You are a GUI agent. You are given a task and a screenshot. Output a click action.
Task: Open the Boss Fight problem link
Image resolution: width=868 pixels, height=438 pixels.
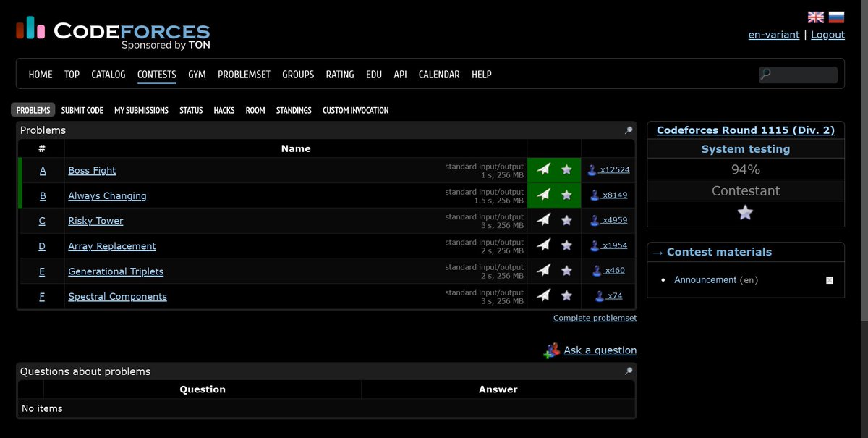click(92, 170)
